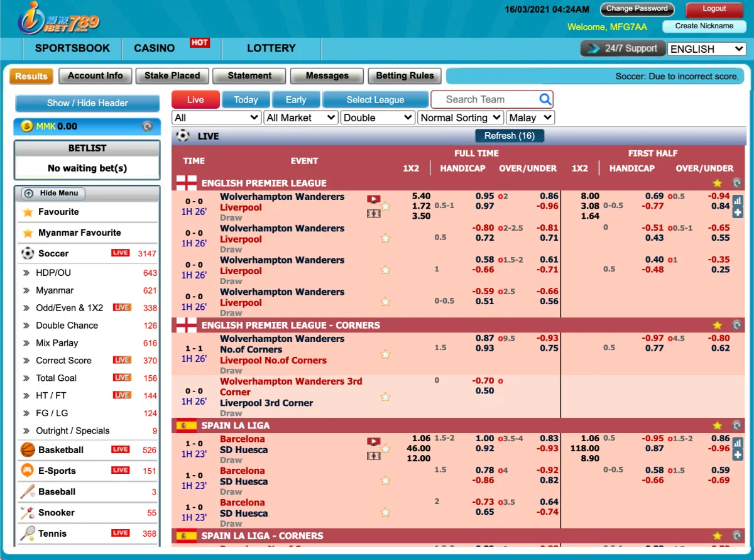Favourite the English Premier League Corners league
This screenshot has width=754, height=560.
click(718, 326)
